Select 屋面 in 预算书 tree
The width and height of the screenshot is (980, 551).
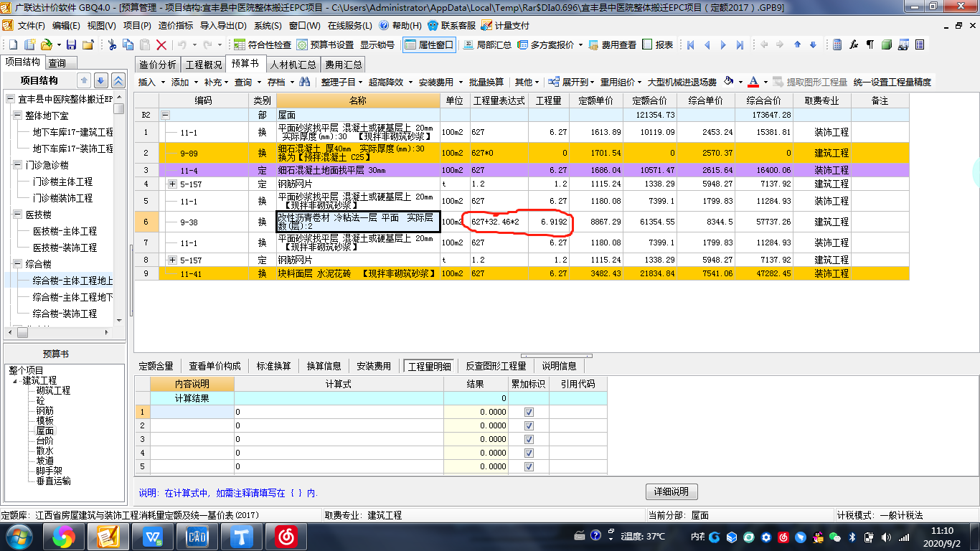[x=45, y=430]
